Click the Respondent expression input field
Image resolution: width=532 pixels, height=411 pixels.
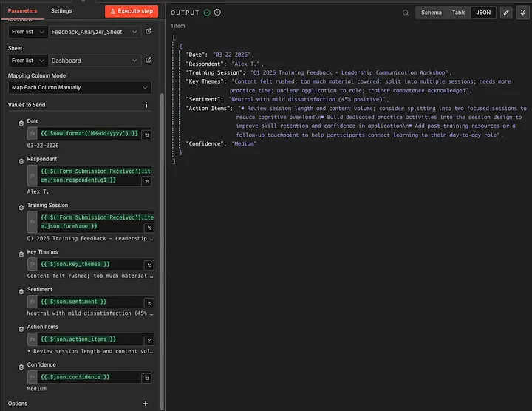(x=95, y=175)
